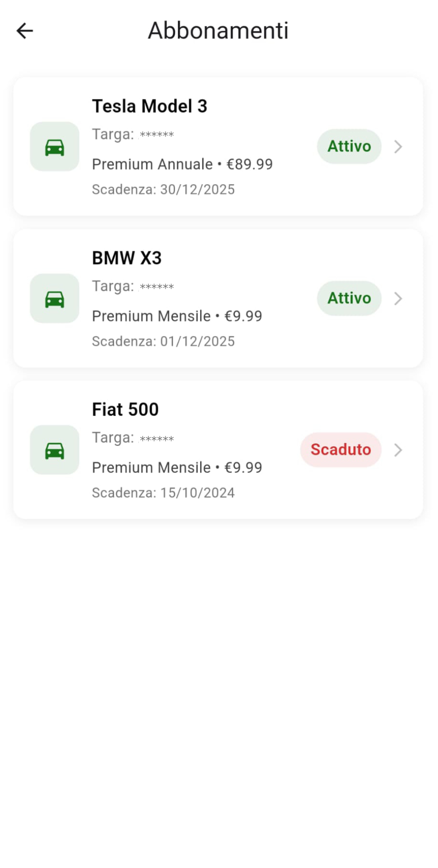This screenshot has width=438, height=868.
Task: Expand the Tesla Model 3 chevron arrow
Action: [x=398, y=147]
